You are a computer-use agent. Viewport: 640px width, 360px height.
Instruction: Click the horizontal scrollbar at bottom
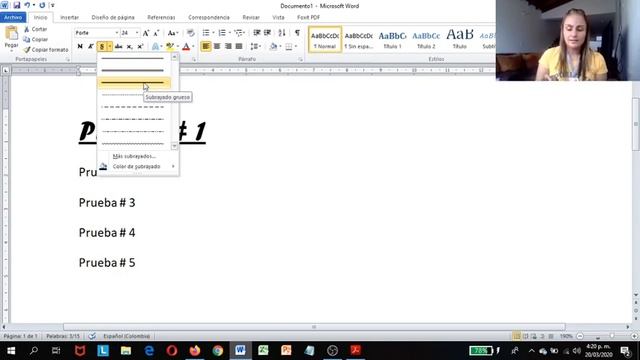314,327
